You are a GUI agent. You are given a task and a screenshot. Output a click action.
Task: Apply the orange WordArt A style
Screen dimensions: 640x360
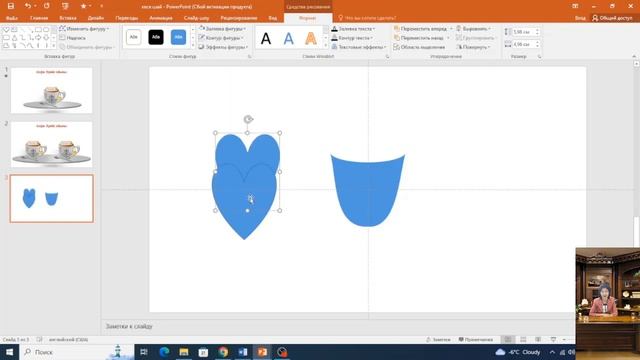click(x=311, y=39)
